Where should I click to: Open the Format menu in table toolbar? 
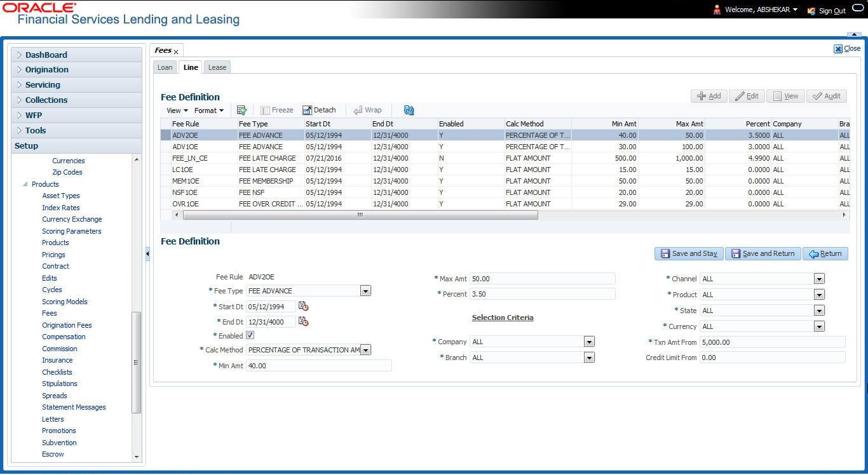[x=208, y=110]
